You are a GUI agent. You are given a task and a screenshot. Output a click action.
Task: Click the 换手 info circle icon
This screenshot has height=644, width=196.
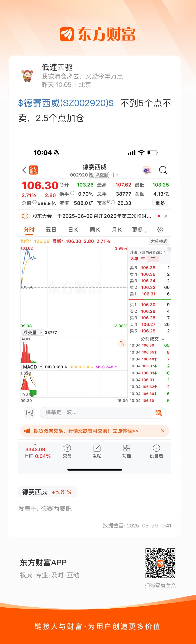click(x=72, y=193)
